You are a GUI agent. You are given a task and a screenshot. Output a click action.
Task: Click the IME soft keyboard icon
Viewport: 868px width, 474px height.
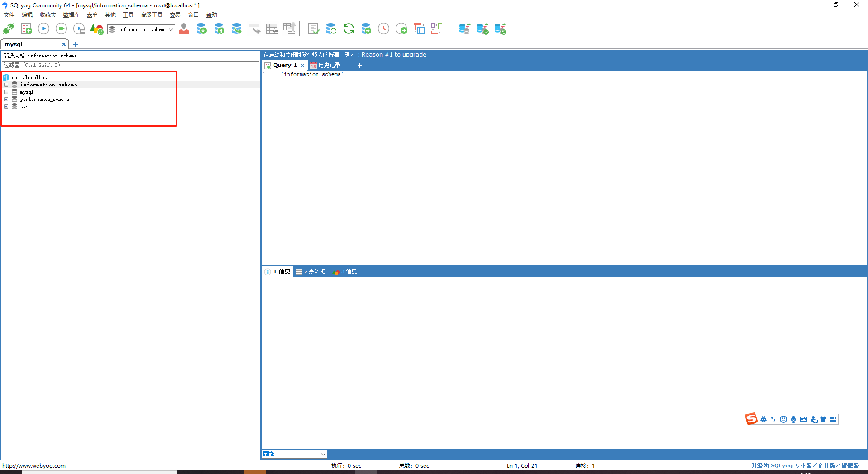click(803, 419)
